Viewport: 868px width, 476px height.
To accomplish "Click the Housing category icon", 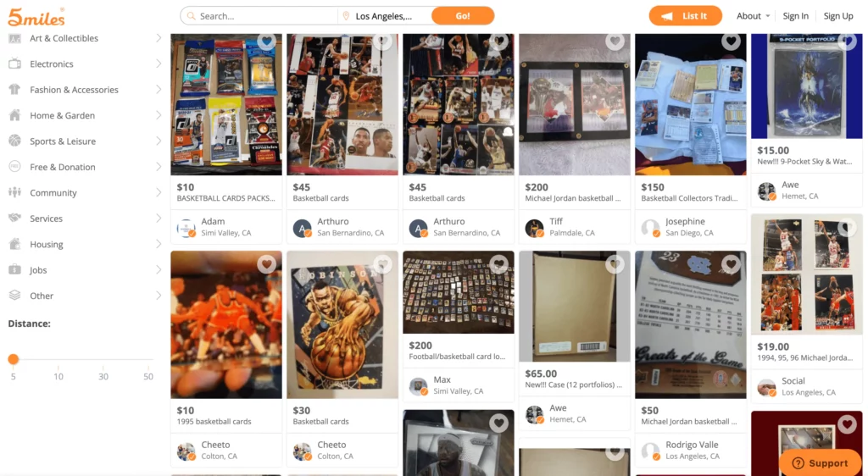I will click(x=15, y=244).
